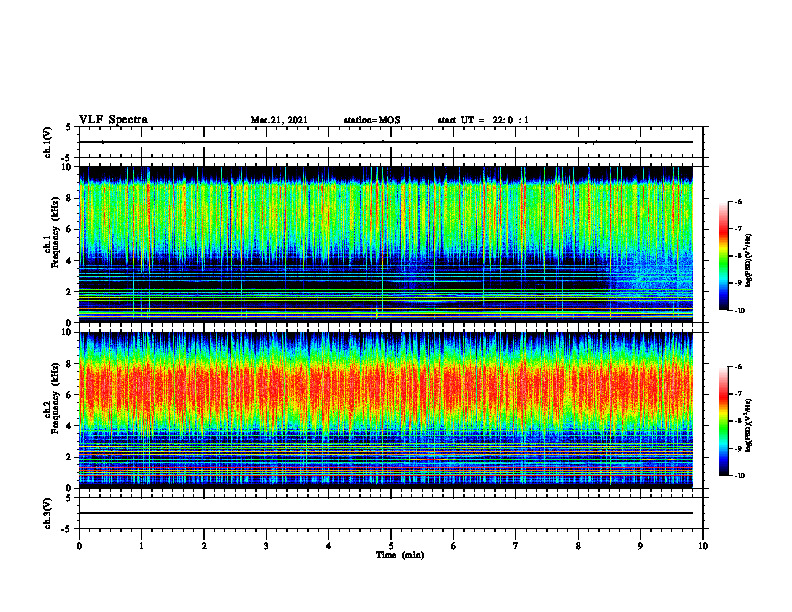Screen dimensions: 792x612
Task: Click the "VLF Spectra" plot title
Action: [x=113, y=120]
